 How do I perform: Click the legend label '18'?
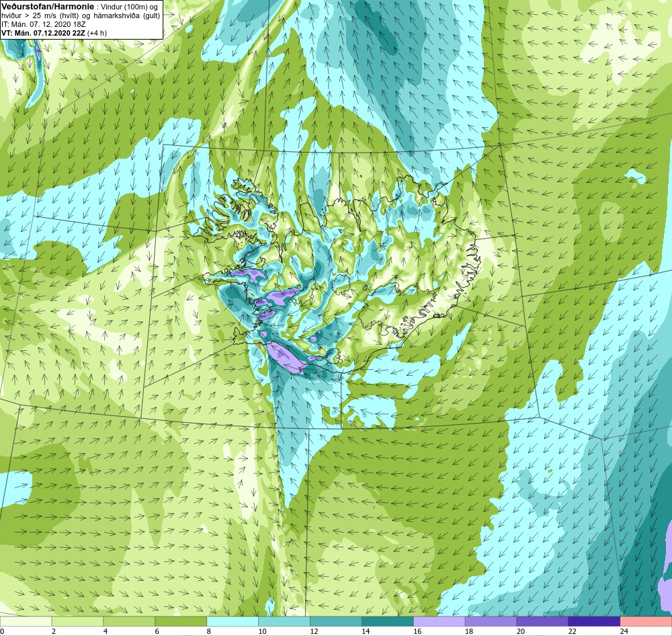click(x=469, y=631)
